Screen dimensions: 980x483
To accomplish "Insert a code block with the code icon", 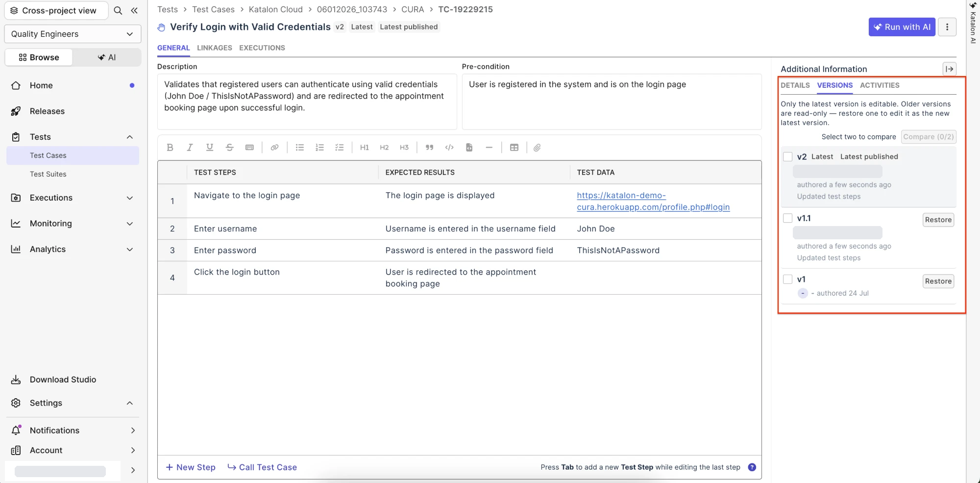I will click(449, 148).
